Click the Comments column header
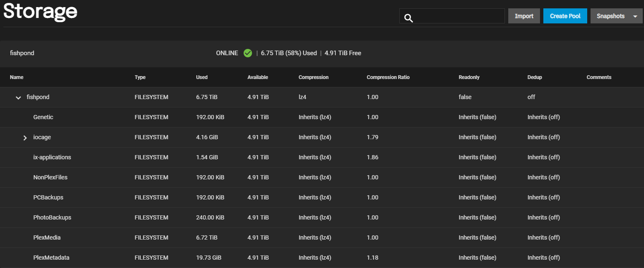Image resolution: width=644 pixels, height=268 pixels. tap(599, 77)
